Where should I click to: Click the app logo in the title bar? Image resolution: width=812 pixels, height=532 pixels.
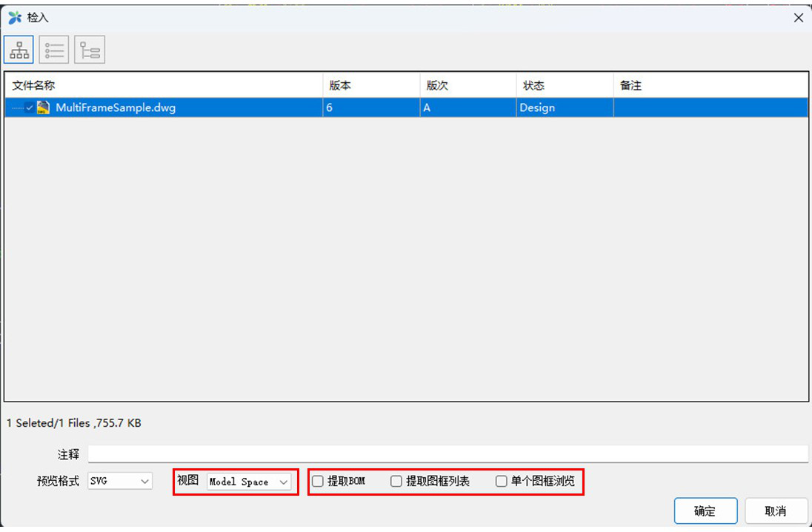pos(14,18)
